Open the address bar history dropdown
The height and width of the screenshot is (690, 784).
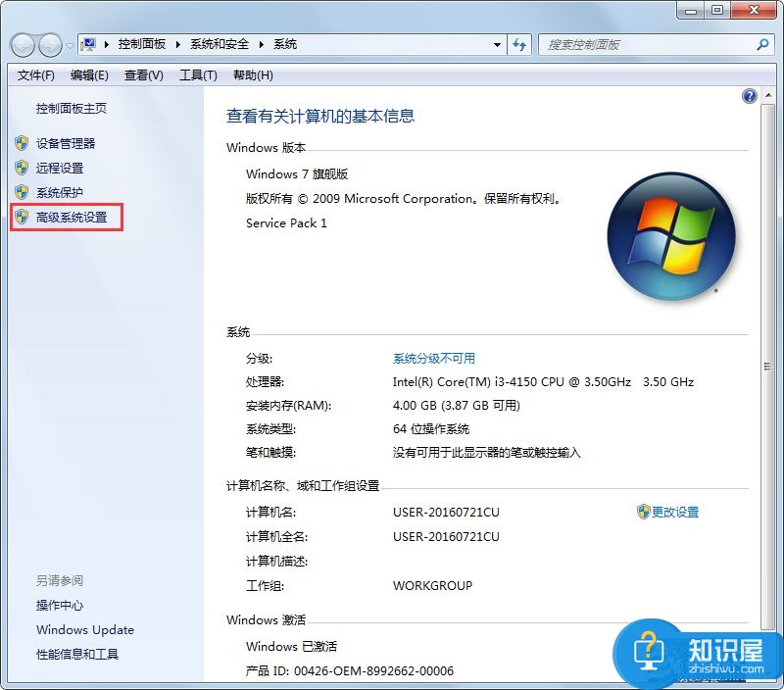coord(499,44)
